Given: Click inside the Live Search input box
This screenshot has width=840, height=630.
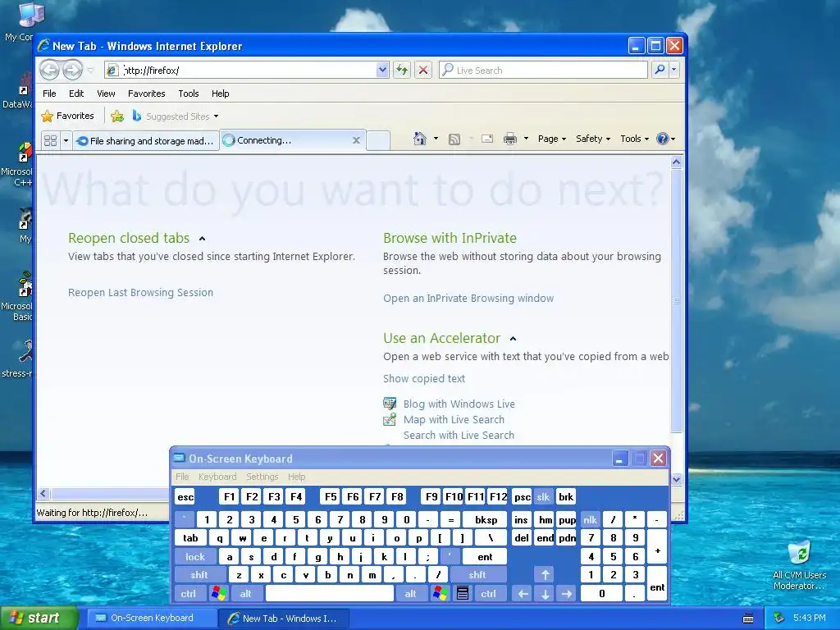Looking at the screenshot, I should pyautogui.click(x=543, y=71).
